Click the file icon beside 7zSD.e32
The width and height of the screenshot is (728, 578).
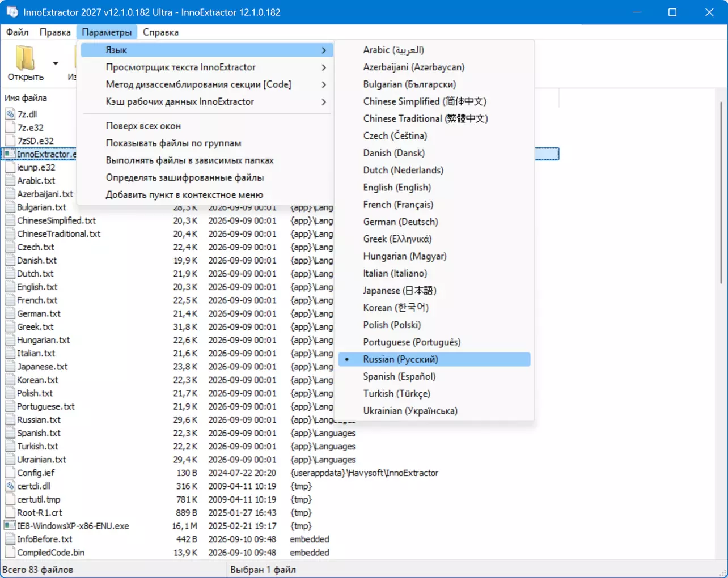tap(10, 141)
